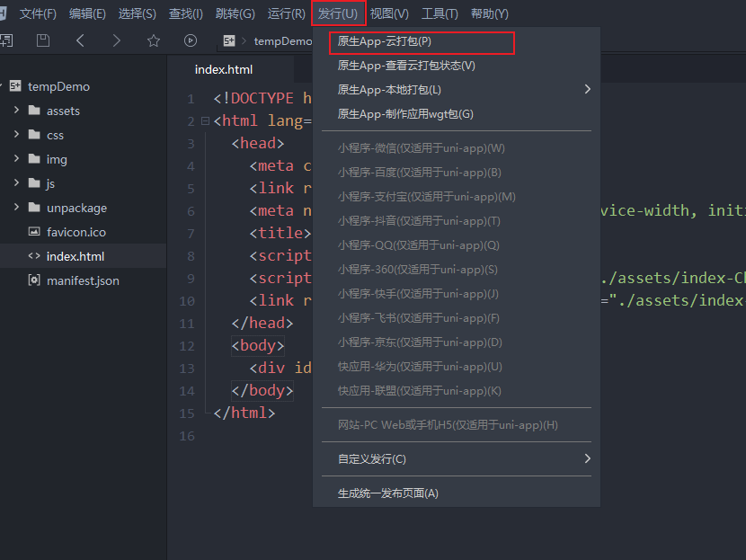Expand the css folder

point(17,134)
